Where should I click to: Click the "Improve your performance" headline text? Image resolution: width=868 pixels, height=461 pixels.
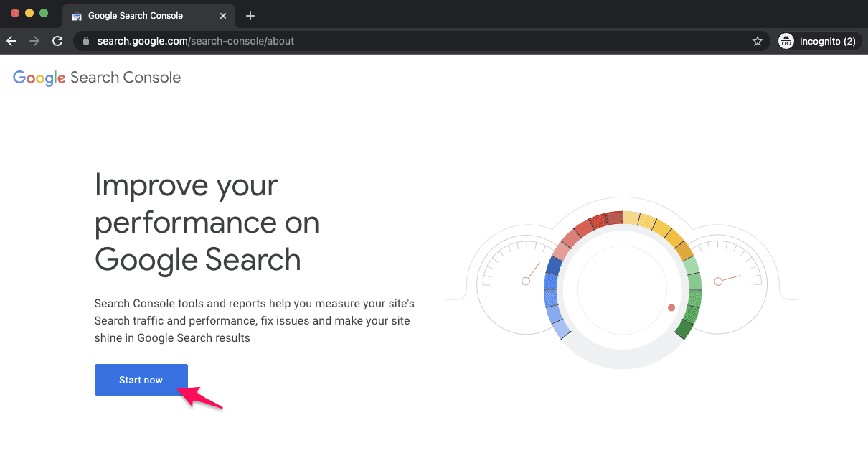207,223
